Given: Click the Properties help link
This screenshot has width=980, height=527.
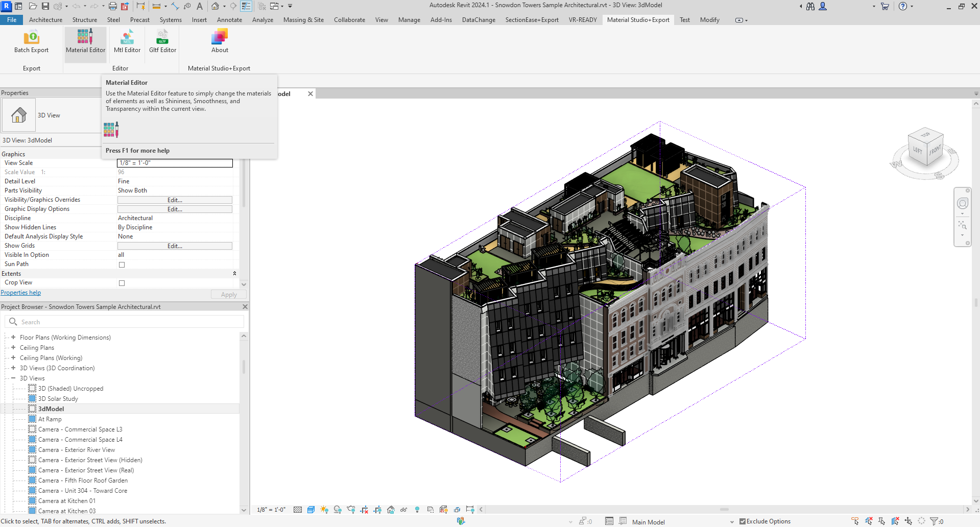Looking at the screenshot, I should (21, 293).
